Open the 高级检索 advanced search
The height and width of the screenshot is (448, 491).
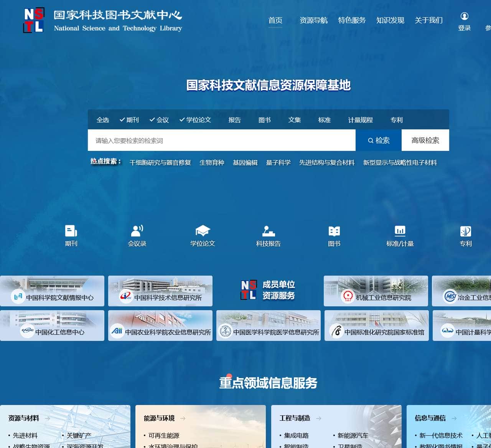(x=425, y=140)
